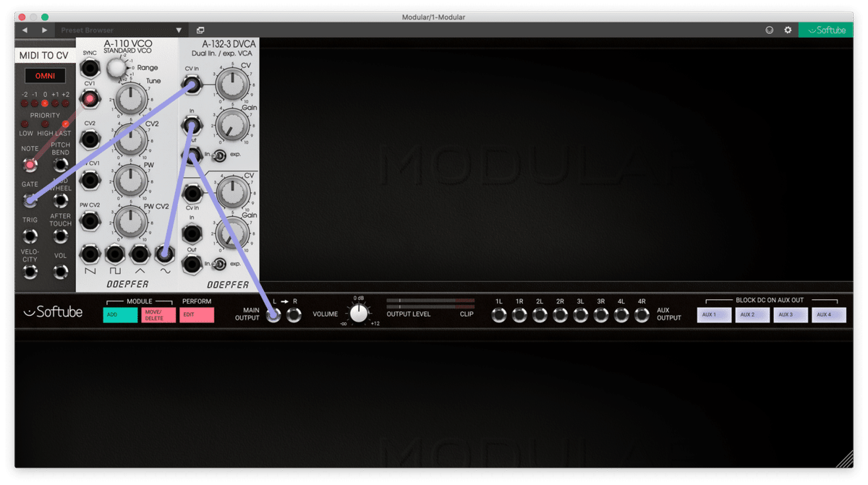Select the 0 octave LED

point(45,103)
